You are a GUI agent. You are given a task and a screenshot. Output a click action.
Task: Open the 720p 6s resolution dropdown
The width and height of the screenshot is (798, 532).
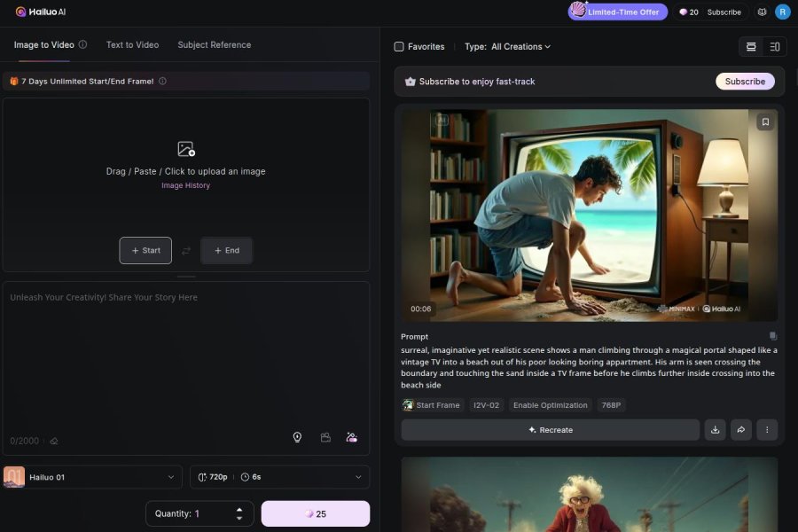pos(279,477)
